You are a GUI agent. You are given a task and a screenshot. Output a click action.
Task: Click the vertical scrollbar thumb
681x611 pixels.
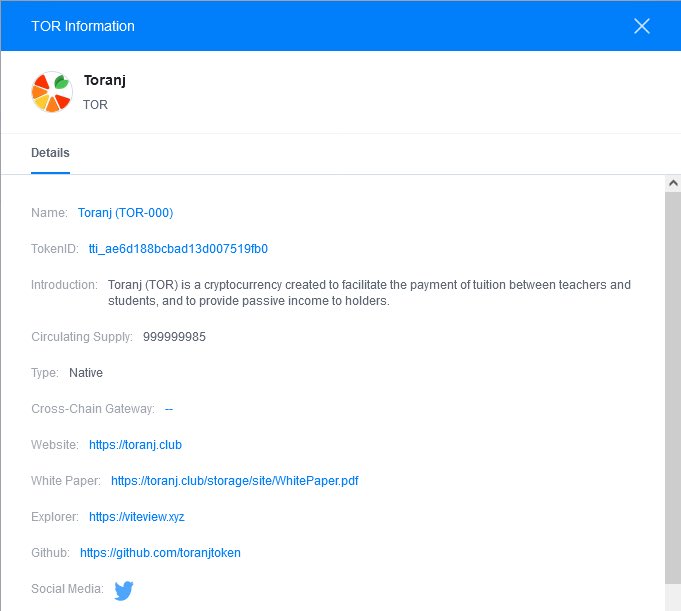pyautogui.click(x=673, y=387)
